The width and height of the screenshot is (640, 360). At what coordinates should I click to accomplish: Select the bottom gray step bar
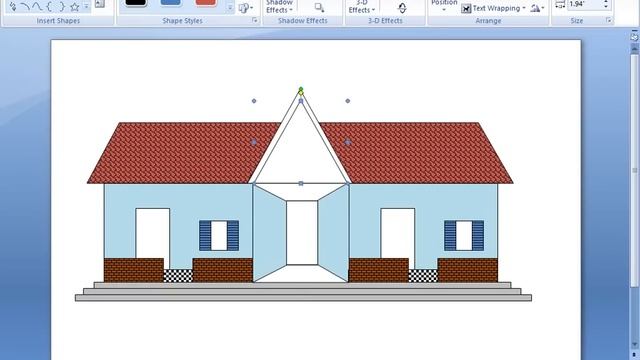click(x=304, y=298)
